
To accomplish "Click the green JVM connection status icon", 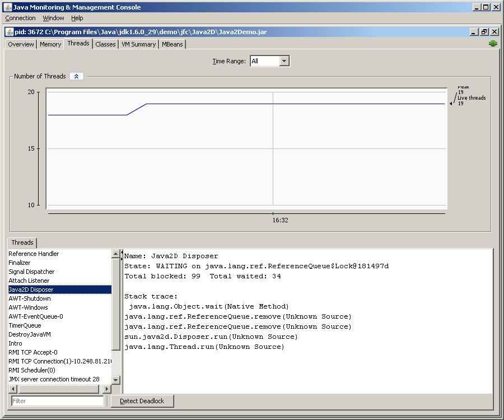I will 493,43.
